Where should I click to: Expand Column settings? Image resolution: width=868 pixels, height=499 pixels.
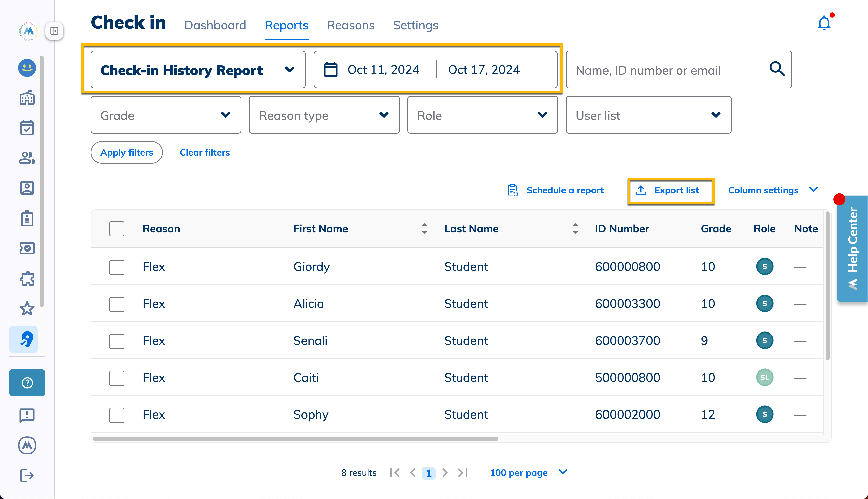(x=773, y=190)
